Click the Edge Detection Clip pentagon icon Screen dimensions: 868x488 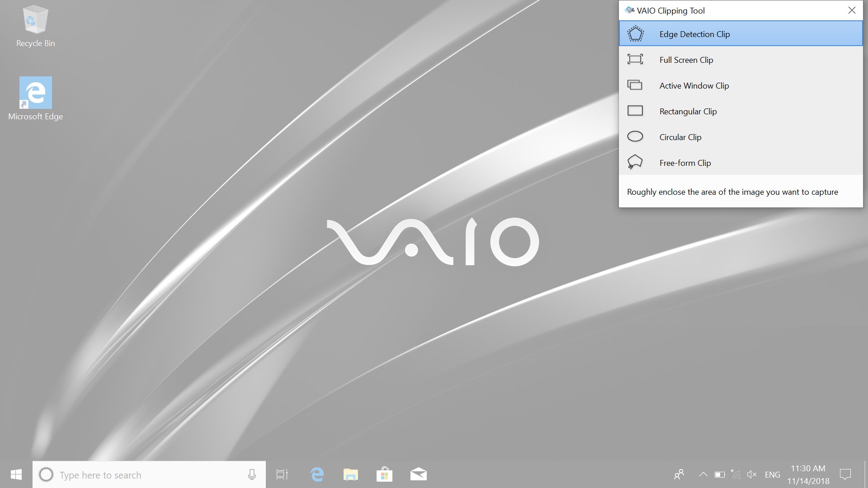635,34
